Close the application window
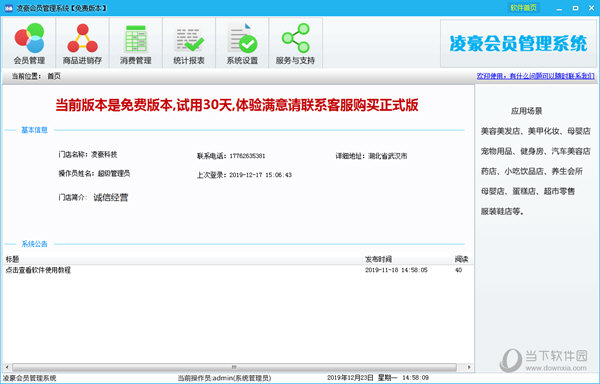The width and height of the screenshot is (600, 384). click(591, 8)
